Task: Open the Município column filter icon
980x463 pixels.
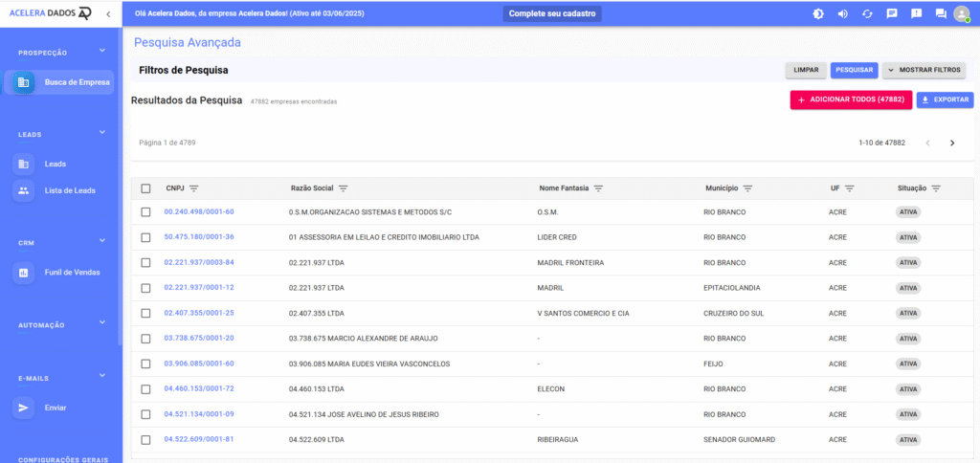Action: (x=748, y=187)
